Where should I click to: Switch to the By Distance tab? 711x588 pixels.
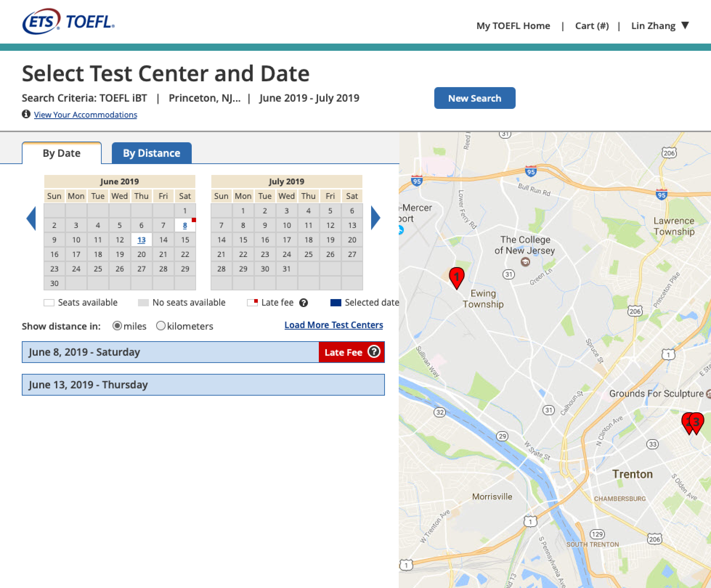(x=151, y=153)
